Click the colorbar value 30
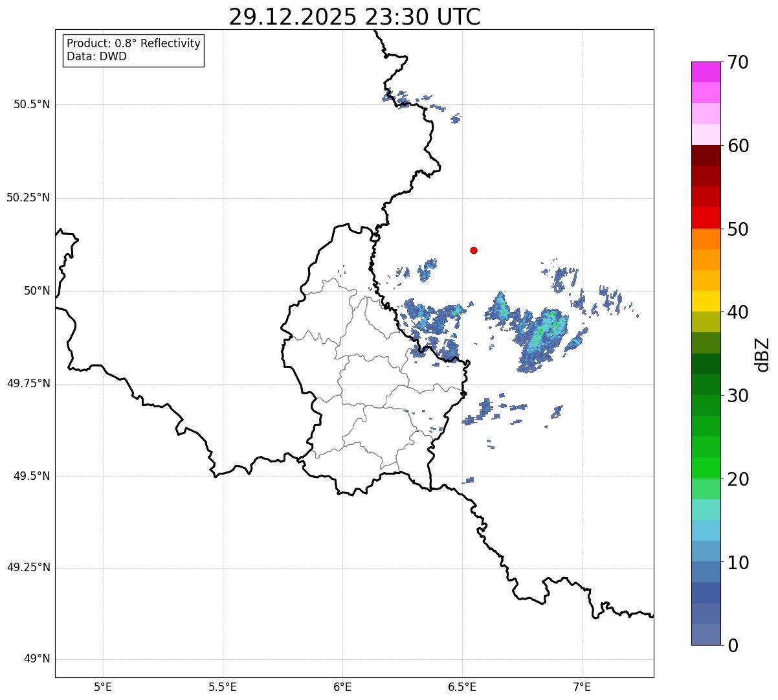The image size is (778, 700). coord(738,396)
